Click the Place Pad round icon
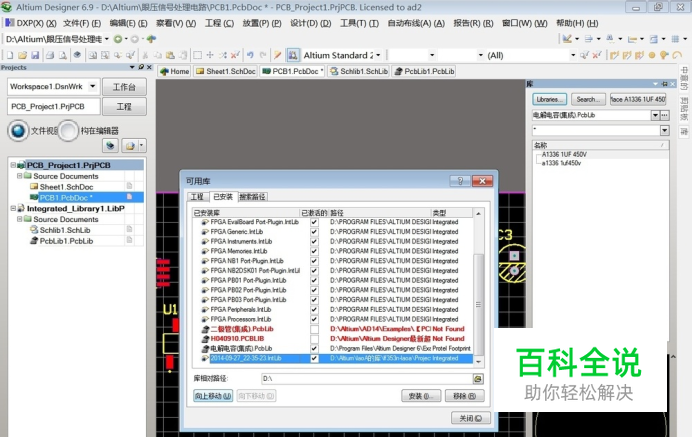 652,55
